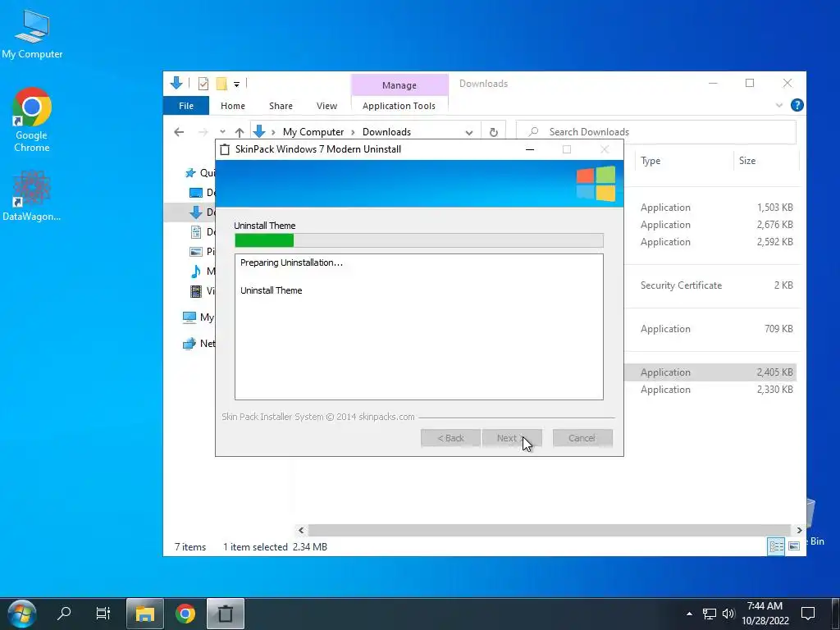Open the notification center icon
This screenshot has width=840, height=630.
tap(808, 614)
